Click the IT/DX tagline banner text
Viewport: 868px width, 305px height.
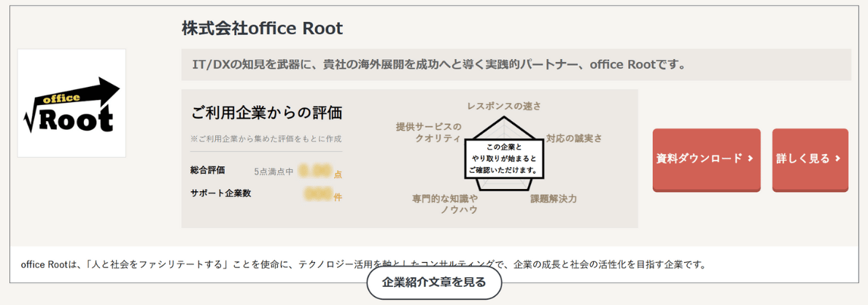coord(439,65)
